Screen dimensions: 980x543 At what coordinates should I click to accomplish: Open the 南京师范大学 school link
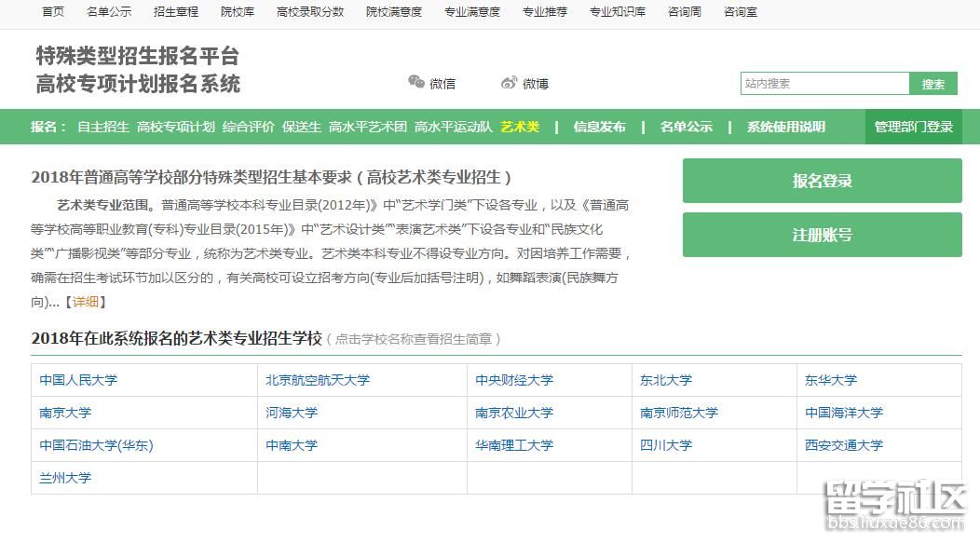click(678, 413)
